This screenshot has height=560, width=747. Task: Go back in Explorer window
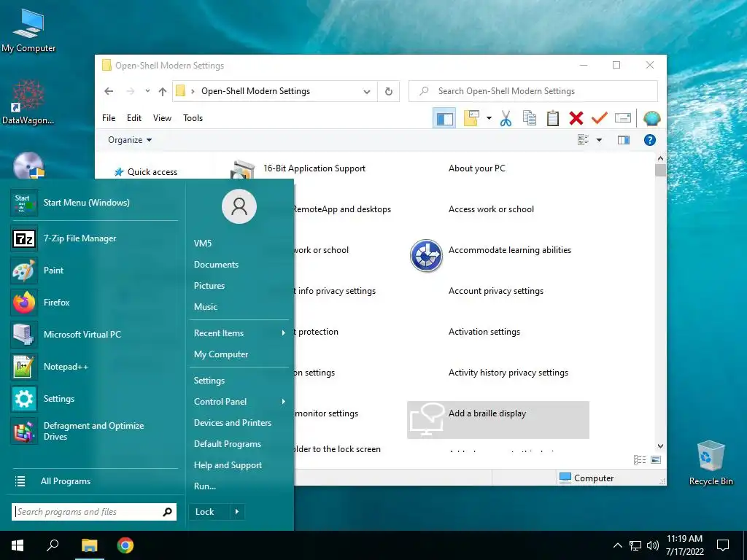(x=109, y=91)
